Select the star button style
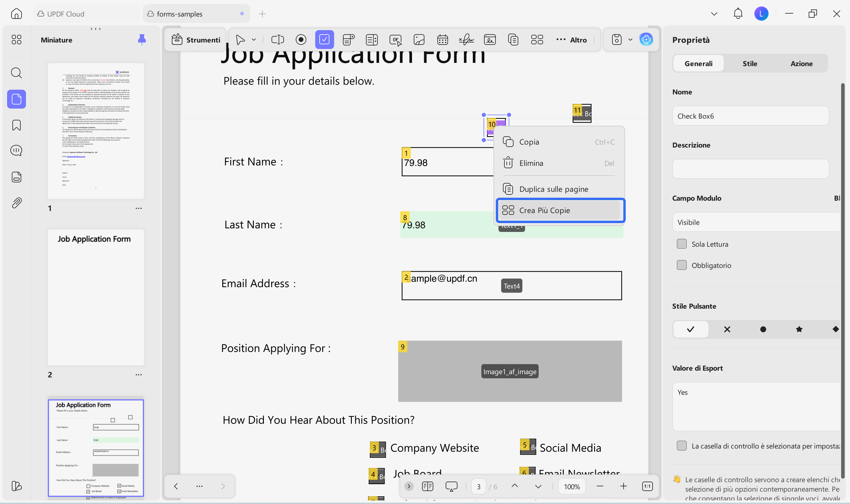The height and width of the screenshot is (504, 850). tap(799, 329)
